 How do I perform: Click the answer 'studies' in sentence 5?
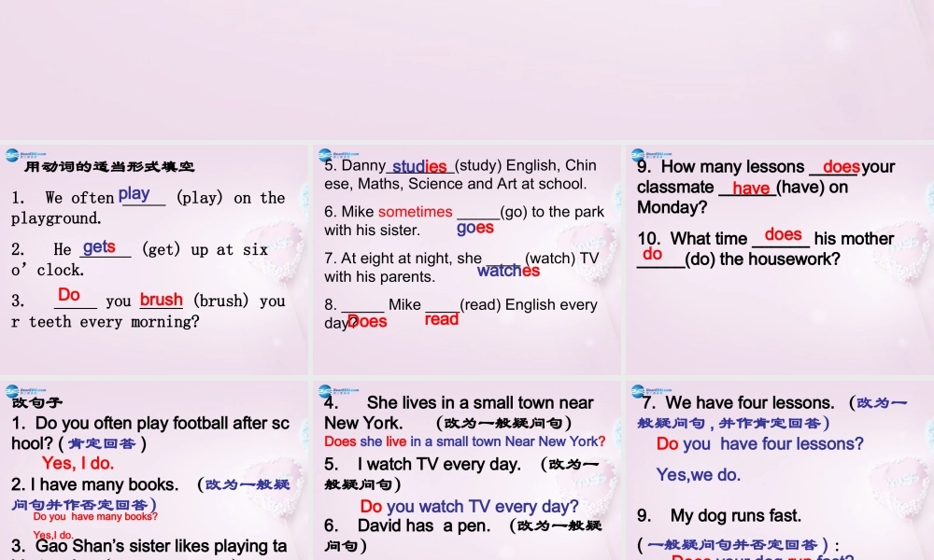click(419, 167)
